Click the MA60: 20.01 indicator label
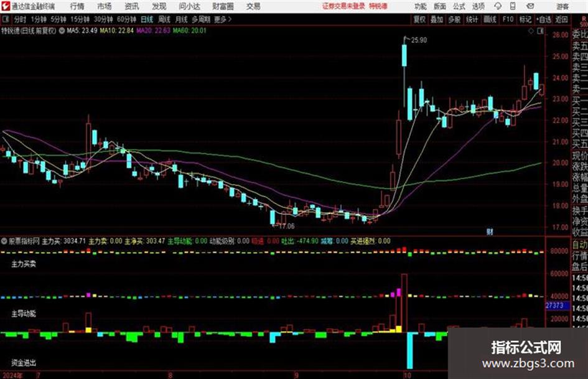 coord(189,30)
